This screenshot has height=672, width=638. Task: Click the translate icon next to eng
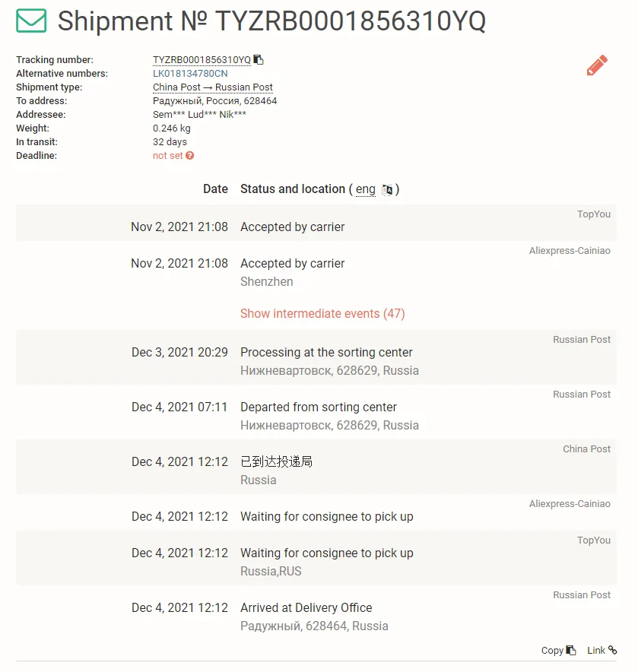pos(388,190)
